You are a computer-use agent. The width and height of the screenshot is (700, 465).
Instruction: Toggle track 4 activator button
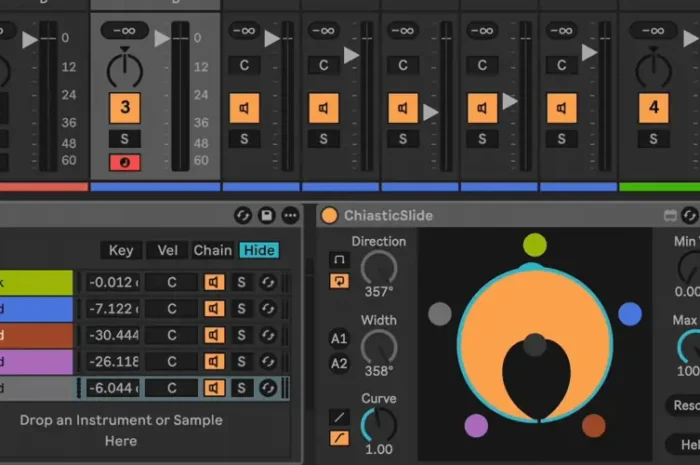click(x=654, y=108)
